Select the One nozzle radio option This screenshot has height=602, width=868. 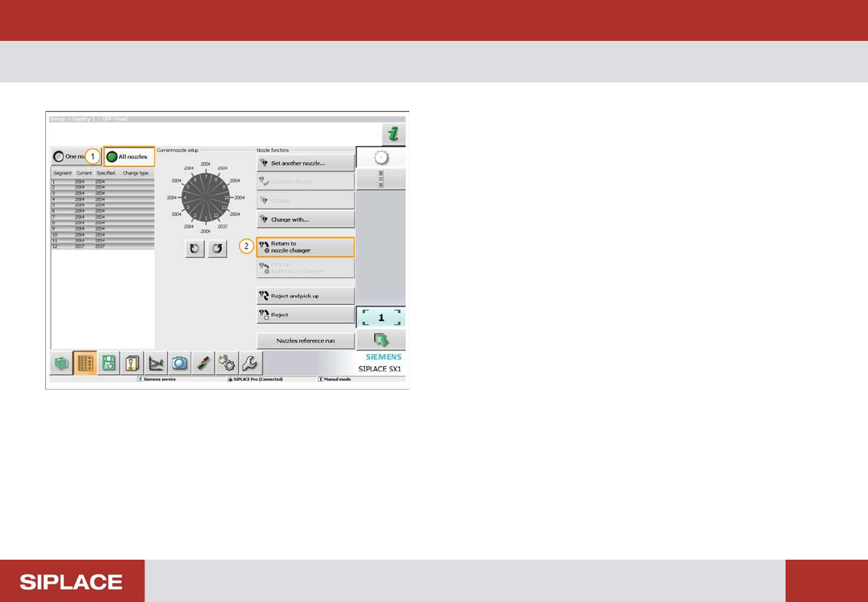[x=76, y=157]
